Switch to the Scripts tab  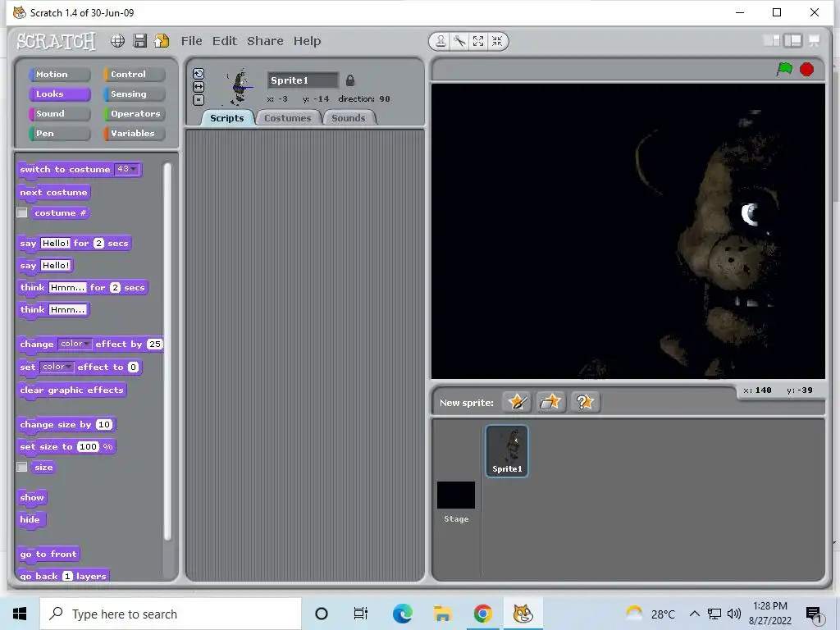click(226, 118)
